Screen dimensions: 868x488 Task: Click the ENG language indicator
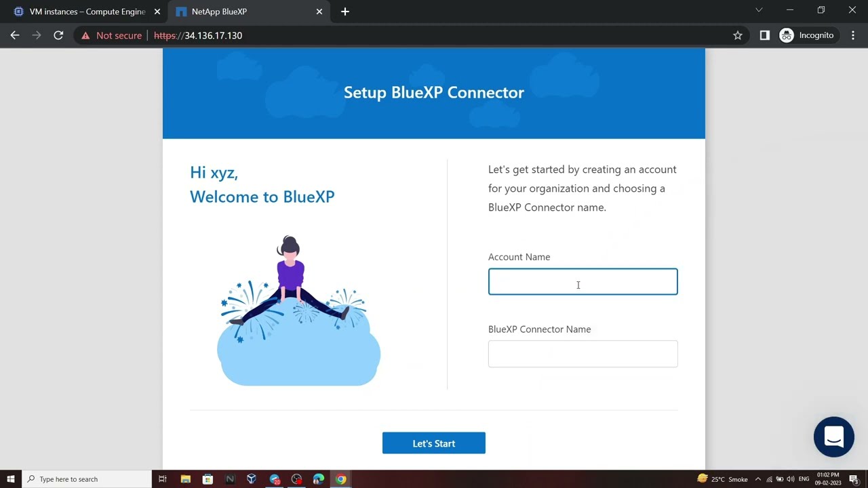pyautogui.click(x=804, y=479)
